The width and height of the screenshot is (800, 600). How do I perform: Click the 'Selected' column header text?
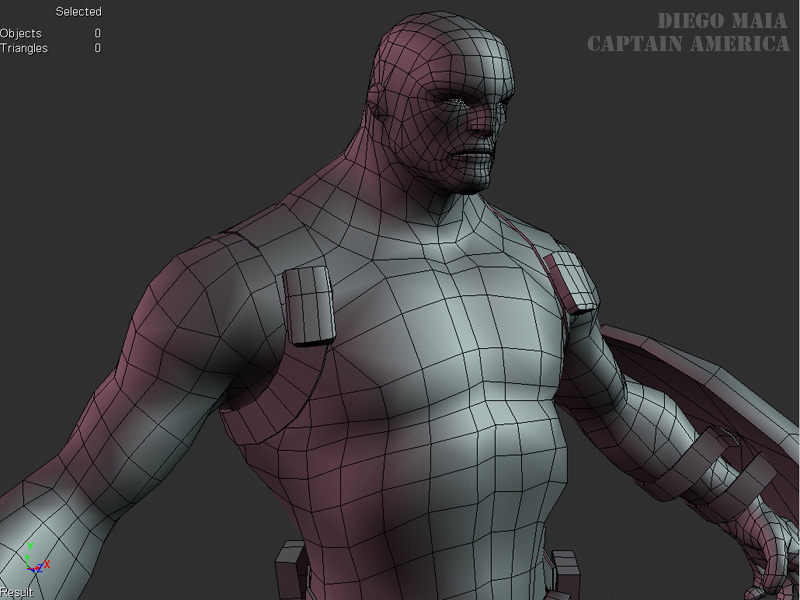[x=79, y=12]
